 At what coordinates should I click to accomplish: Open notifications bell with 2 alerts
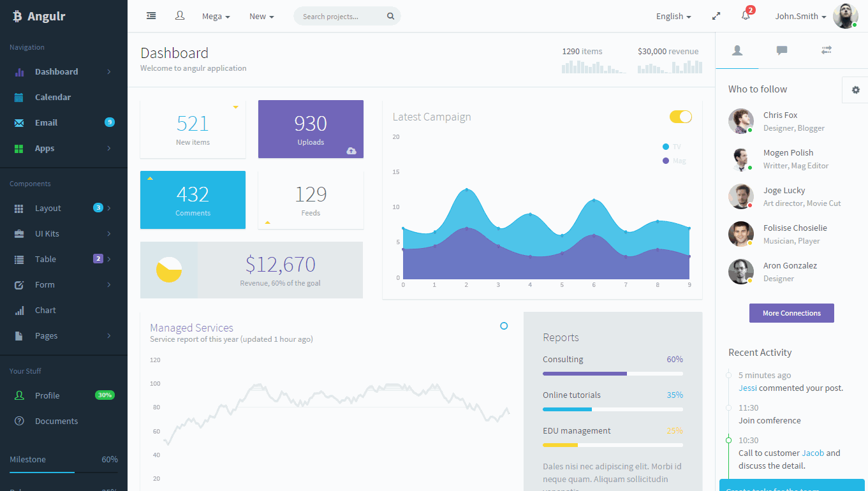coord(746,16)
